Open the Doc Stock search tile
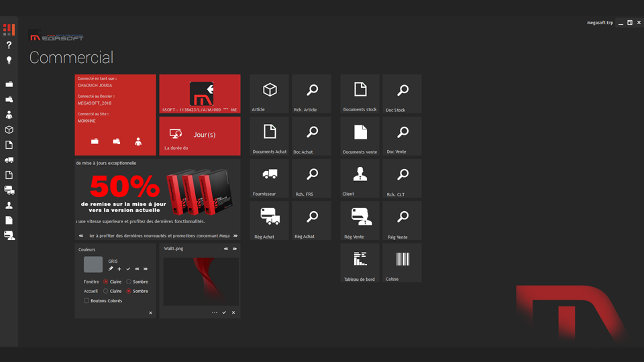Image resolution: width=644 pixels, height=362 pixels. (x=402, y=94)
